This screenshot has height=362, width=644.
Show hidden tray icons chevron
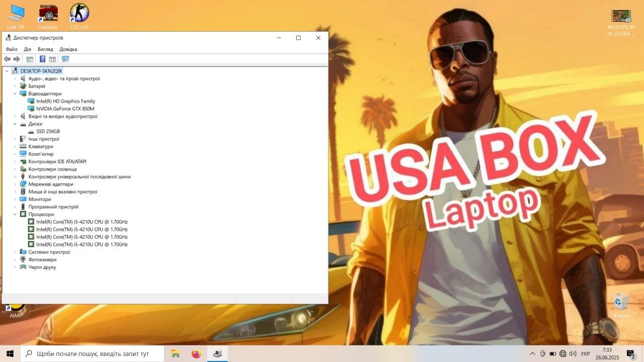click(x=532, y=353)
